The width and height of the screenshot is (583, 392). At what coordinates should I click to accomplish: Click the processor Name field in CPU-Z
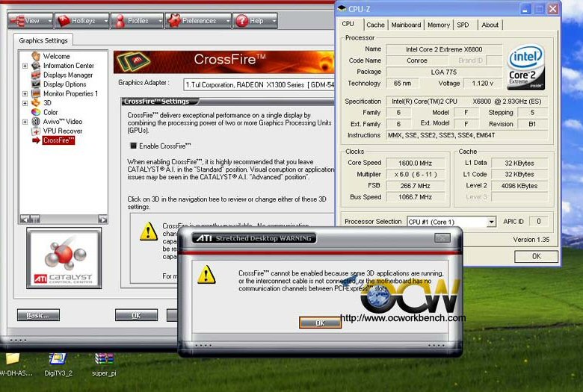point(444,49)
